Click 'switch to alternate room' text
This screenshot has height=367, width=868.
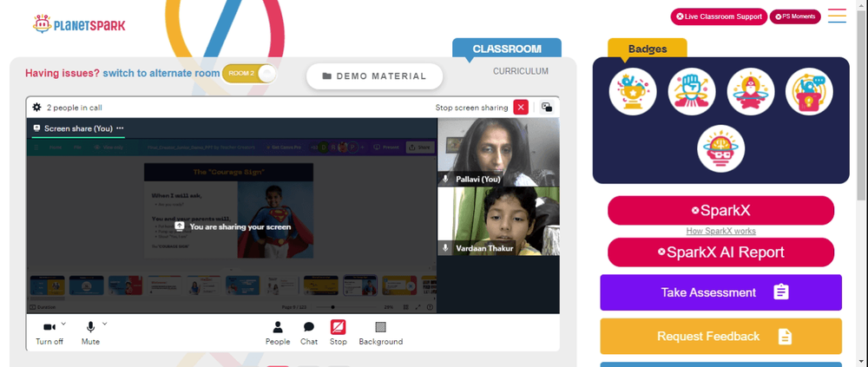[161, 73]
